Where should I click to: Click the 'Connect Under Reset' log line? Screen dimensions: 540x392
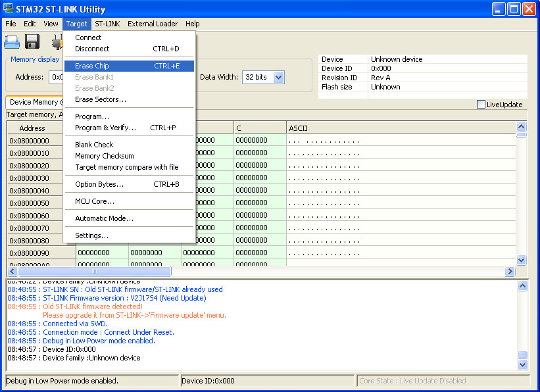coord(91,332)
